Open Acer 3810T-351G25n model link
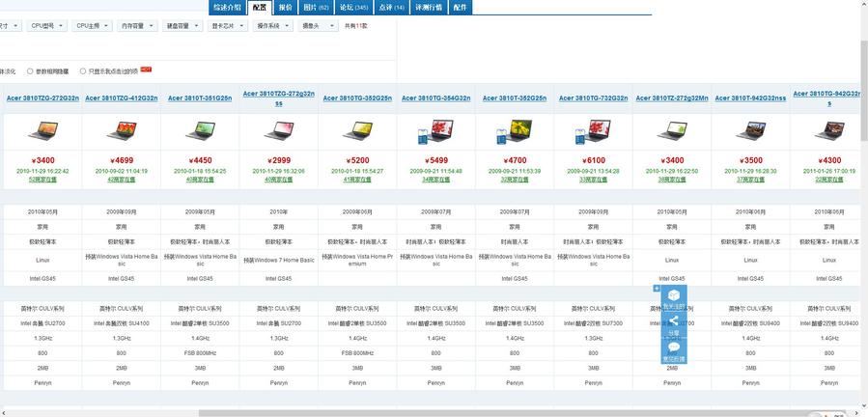Screen dimensions: 868x417 click(201, 98)
